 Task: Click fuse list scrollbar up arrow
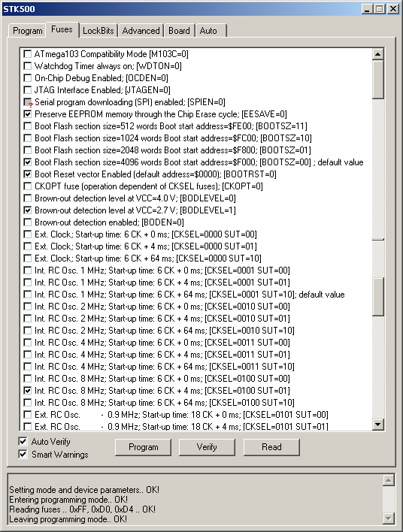378,54
